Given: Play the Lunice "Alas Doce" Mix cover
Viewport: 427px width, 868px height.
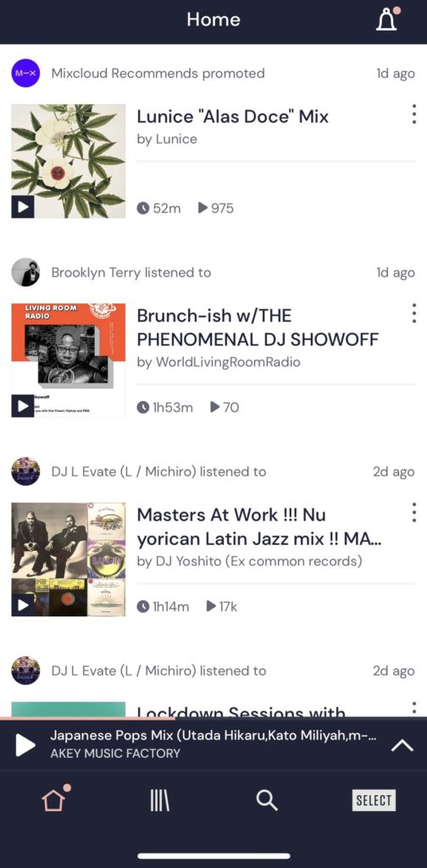Looking at the screenshot, I should (23, 207).
